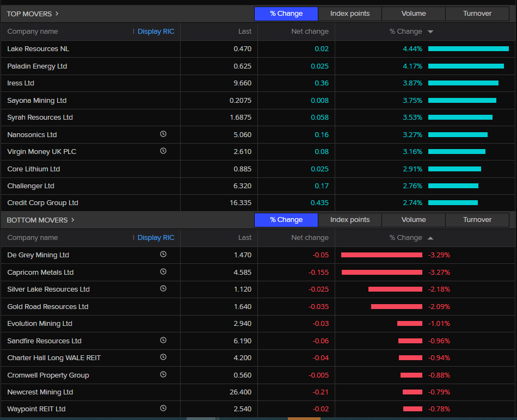
Task: Select Challenger Ltd company name
Action: click(30, 186)
